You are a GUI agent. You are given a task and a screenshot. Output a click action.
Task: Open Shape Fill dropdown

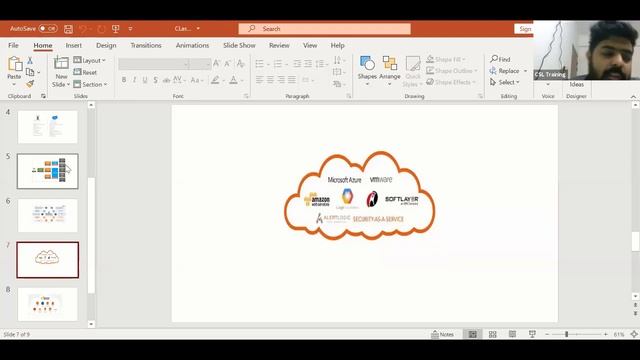[x=446, y=60]
